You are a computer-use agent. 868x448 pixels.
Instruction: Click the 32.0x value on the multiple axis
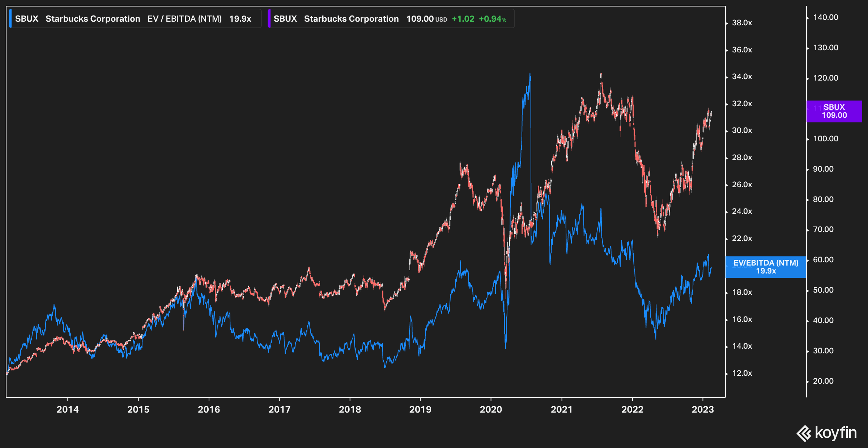click(742, 104)
